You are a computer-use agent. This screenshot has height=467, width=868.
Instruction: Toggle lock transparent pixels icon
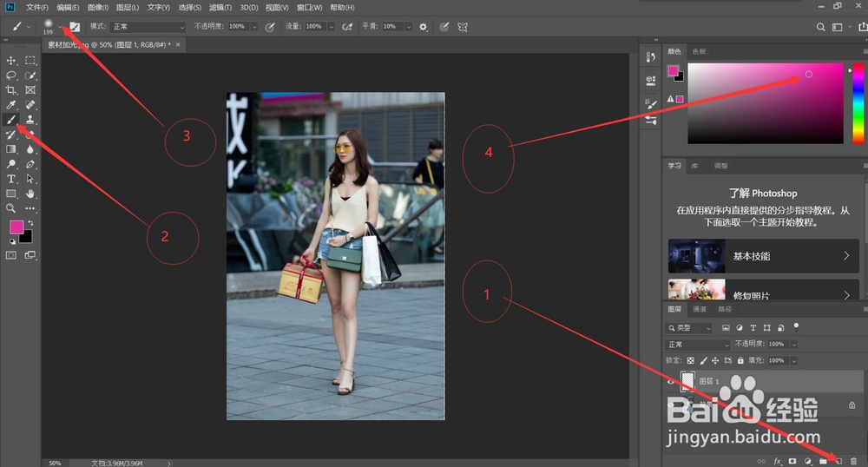(691, 360)
